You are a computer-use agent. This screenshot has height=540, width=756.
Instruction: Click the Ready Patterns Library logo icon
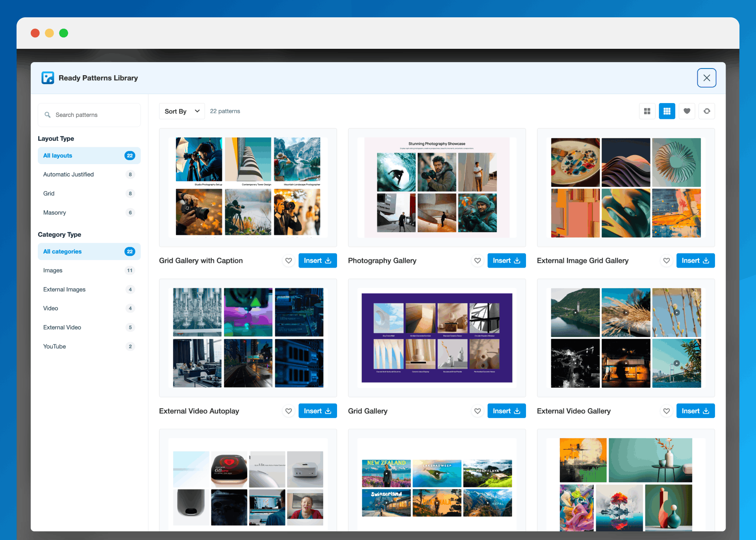(x=48, y=78)
